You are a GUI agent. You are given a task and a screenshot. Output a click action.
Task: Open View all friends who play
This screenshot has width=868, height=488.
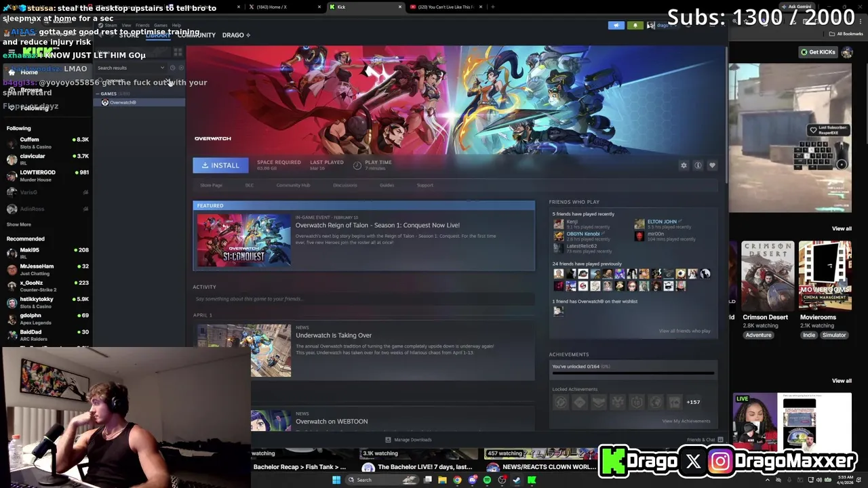coord(684,331)
